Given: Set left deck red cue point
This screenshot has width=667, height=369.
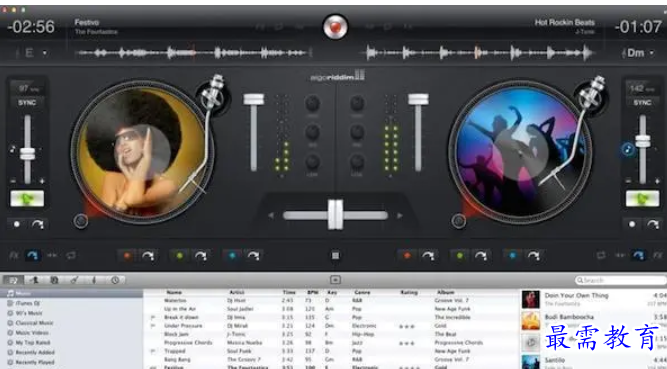Looking at the screenshot, I should click(126, 256).
